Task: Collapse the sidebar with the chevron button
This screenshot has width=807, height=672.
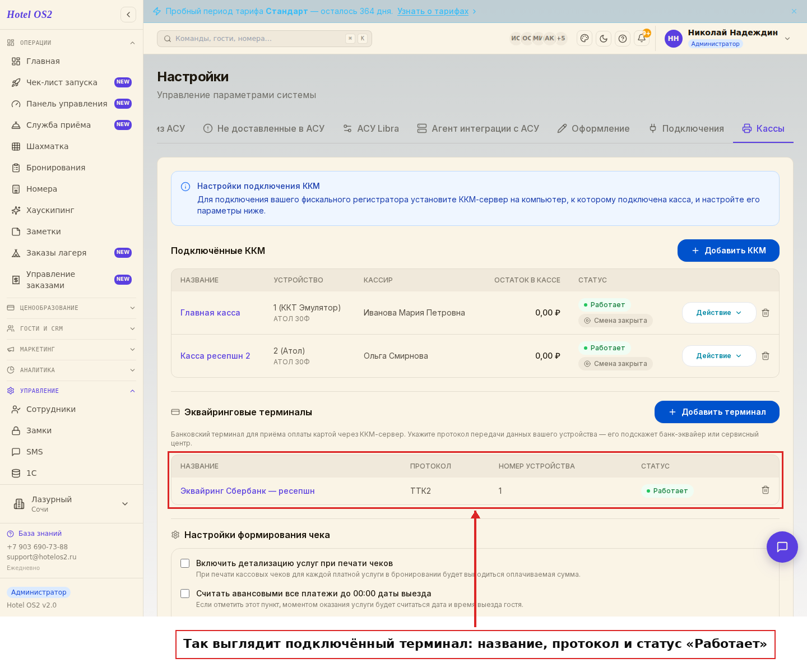Action: click(128, 15)
